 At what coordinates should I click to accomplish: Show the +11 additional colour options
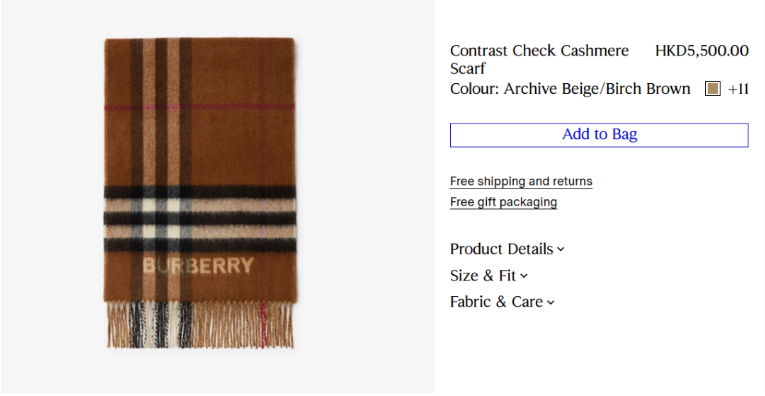pyautogui.click(x=738, y=89)
